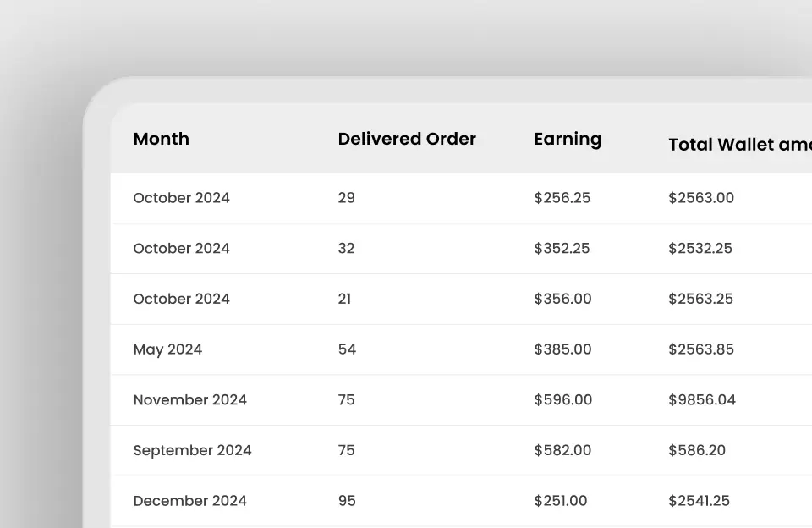Click the $352.25 earning cell
The width and height of the screenshot is (812, 528).
click(562, 248)
